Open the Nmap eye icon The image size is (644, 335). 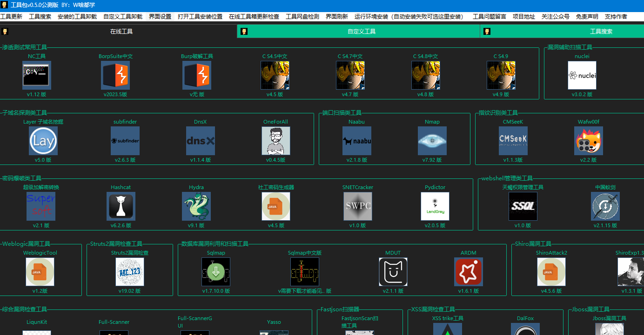(x=432, y=141)
